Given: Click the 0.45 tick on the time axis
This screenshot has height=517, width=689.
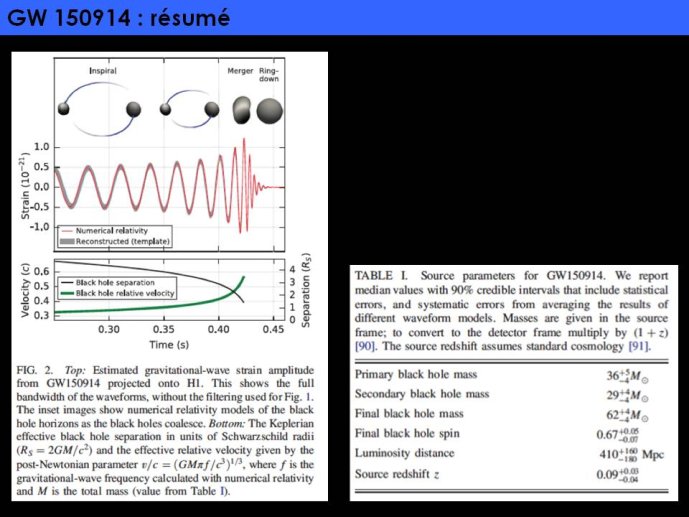Looking at the screenshot, I should [x=273, y=329].
